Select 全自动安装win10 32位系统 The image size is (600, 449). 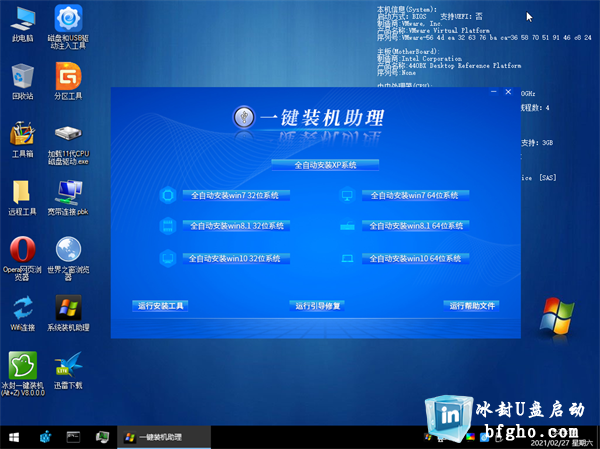coord(236,258)
